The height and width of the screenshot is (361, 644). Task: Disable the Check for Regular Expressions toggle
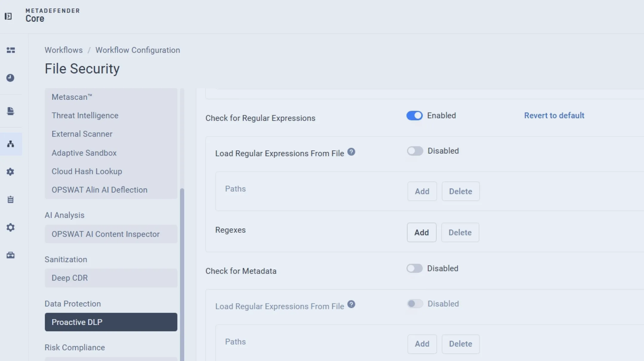pos(414,116)
